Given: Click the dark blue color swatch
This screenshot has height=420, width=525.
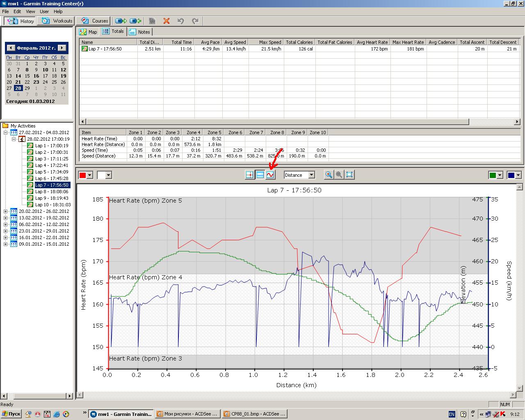Looking at the screenshot, I should 511,175.
